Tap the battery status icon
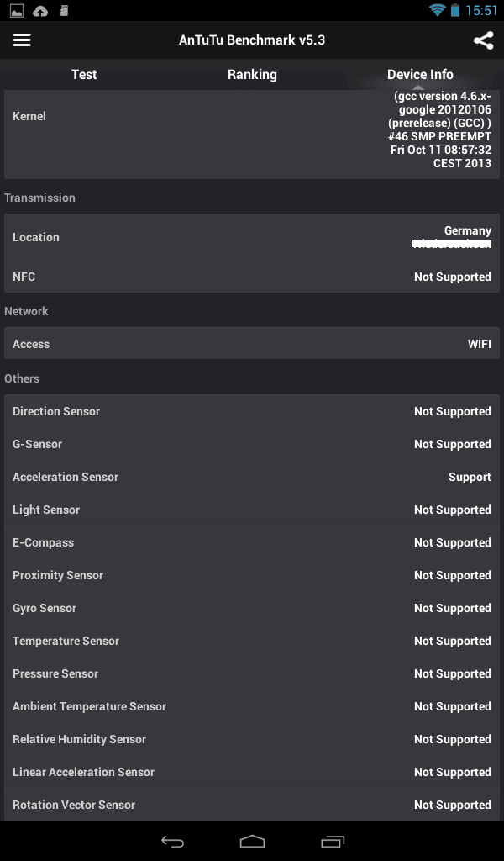Screen dimensions: 504x861 pyautogui.click(x=454, y=10)
